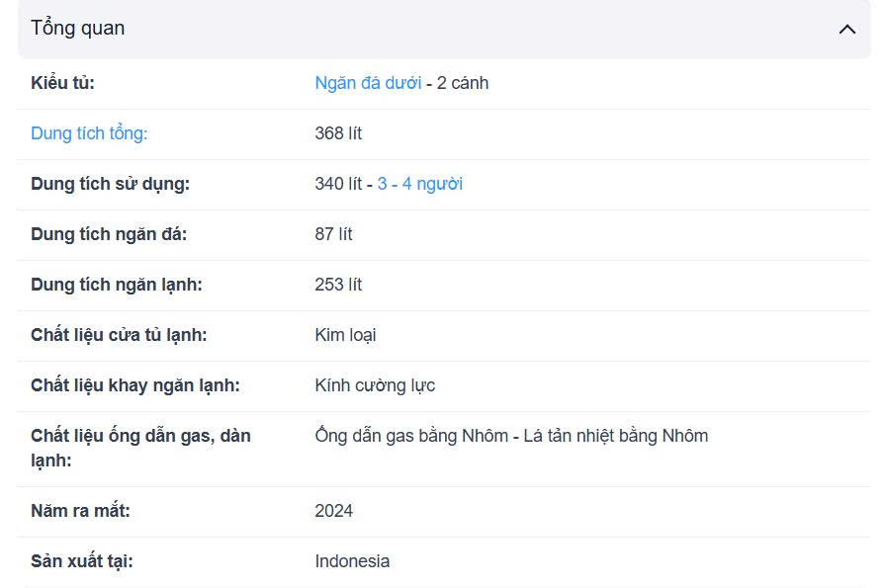Follow the 3 - 4 người link
This screenshot has width=889, height=588.
[x=419, y=184]
